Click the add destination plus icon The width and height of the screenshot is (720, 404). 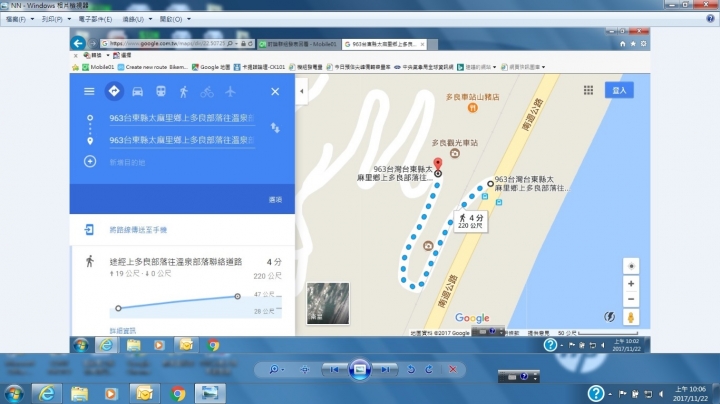pyautogui.click(x=90, y=162)
